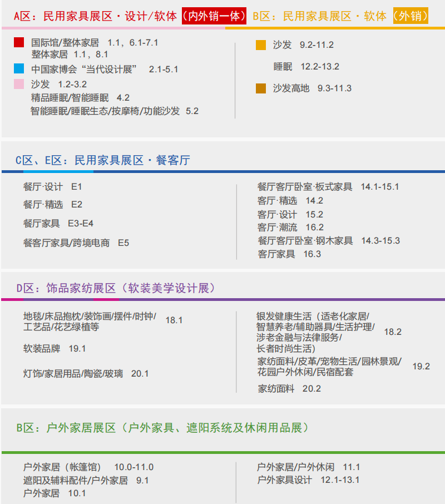Select the 户外家具设计 12.1-13.1 entry
445x504 pixels.
pos(308,480)
